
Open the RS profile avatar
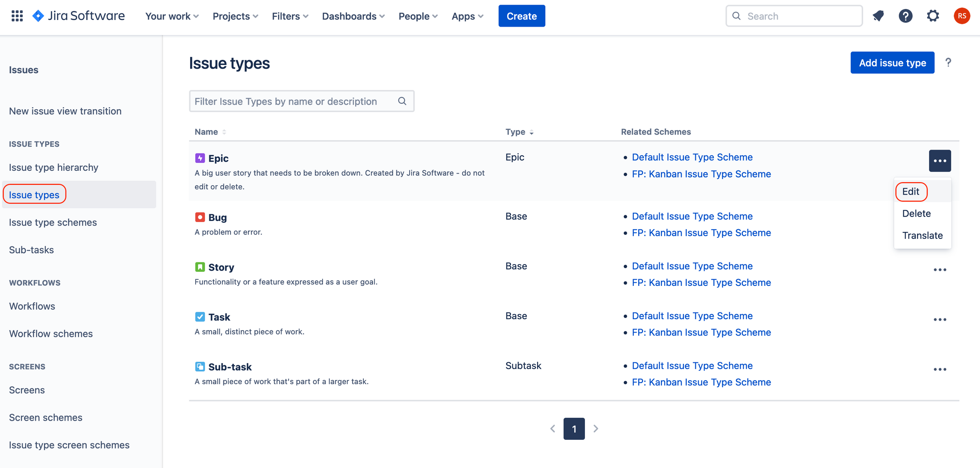tap(962, 16)
